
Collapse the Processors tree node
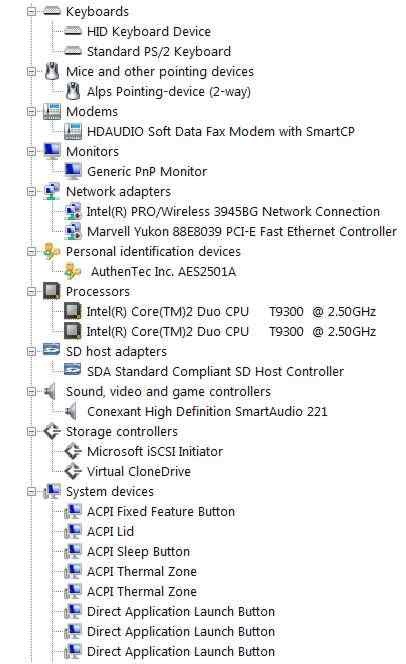pyautogui.click(x=31, y=291)
